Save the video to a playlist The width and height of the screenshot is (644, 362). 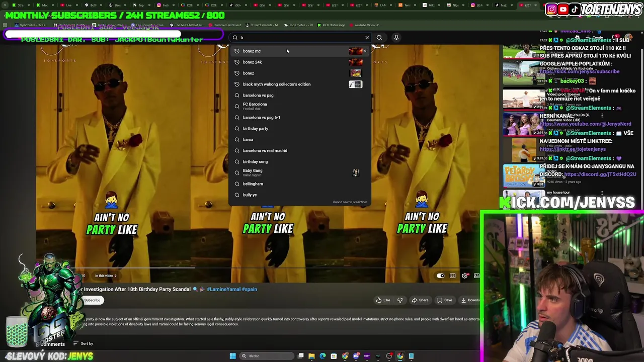[445, 300]
